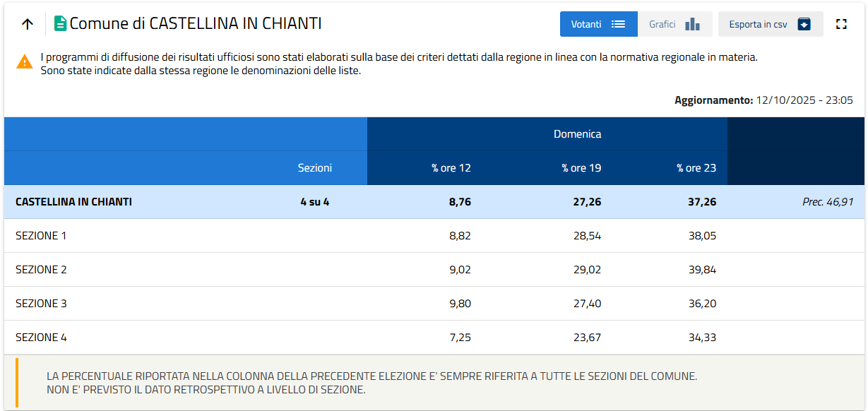Viewport: 868px width, 411px height.
Task: Click the Sezioni column header
Action: (x=314, y=168)
